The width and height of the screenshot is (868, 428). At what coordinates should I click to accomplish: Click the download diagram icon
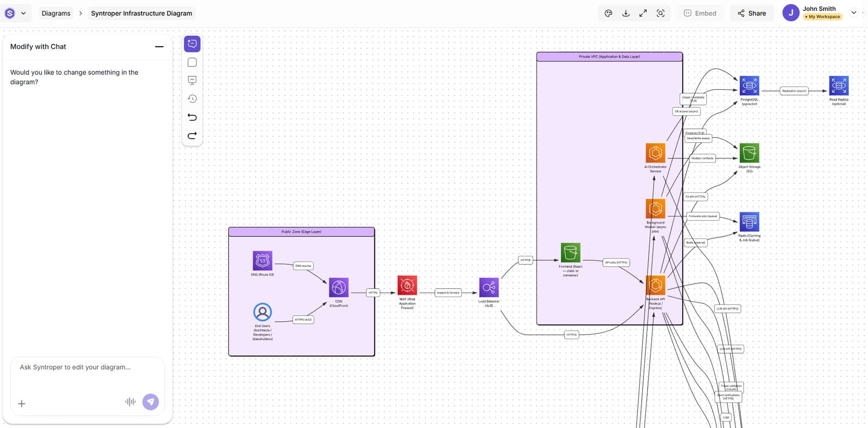click(625, 13)
